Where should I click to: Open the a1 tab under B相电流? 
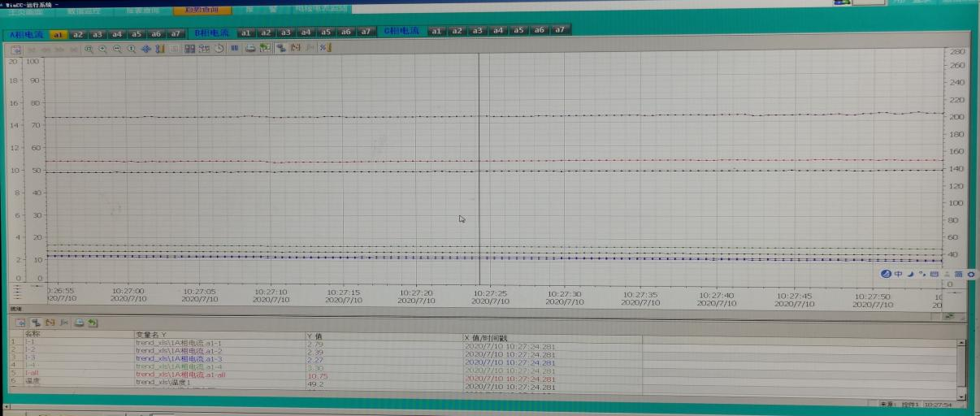pyautogui.click(x=245, y=32)
